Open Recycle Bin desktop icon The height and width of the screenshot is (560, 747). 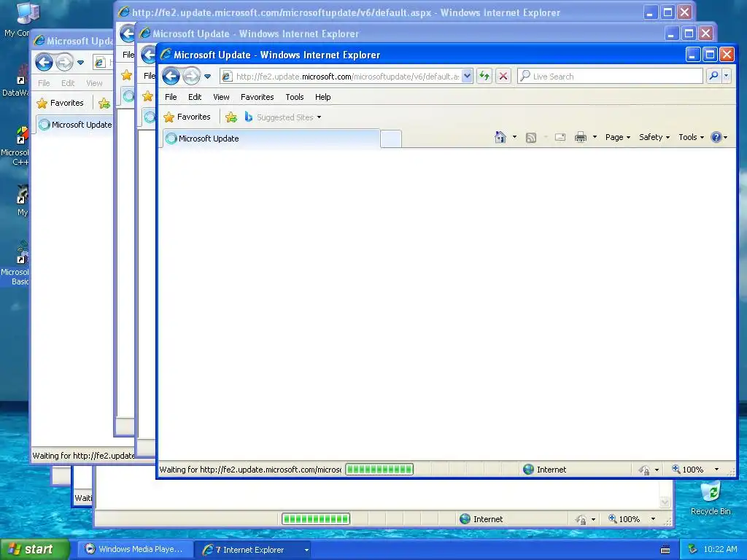pyautogui.click(x=711, y=498)
